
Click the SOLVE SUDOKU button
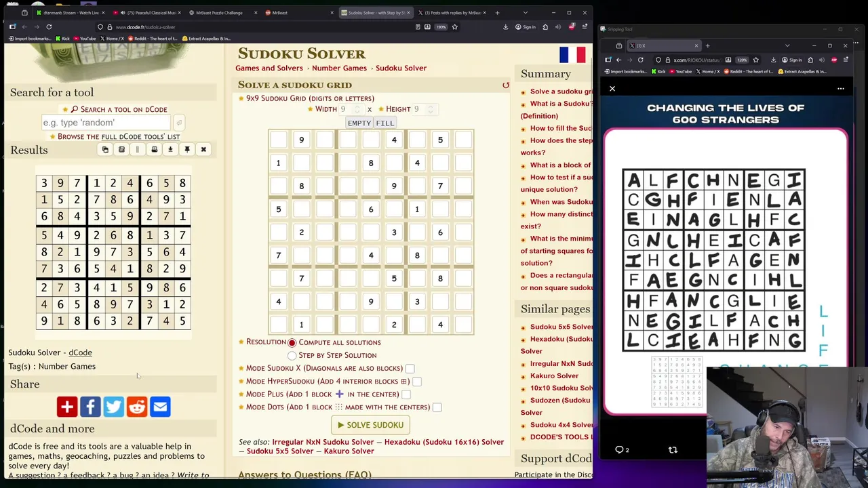click(370, 425)
